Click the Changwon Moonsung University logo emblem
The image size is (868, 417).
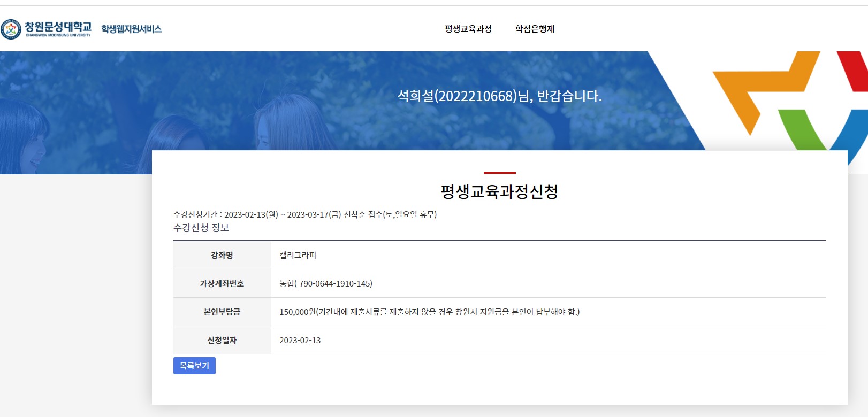11,29
